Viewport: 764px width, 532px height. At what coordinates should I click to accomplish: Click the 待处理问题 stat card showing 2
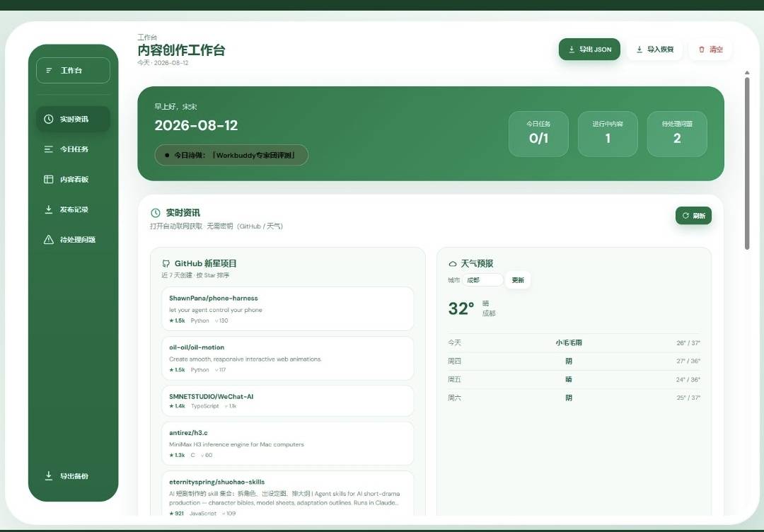[677, 134]
